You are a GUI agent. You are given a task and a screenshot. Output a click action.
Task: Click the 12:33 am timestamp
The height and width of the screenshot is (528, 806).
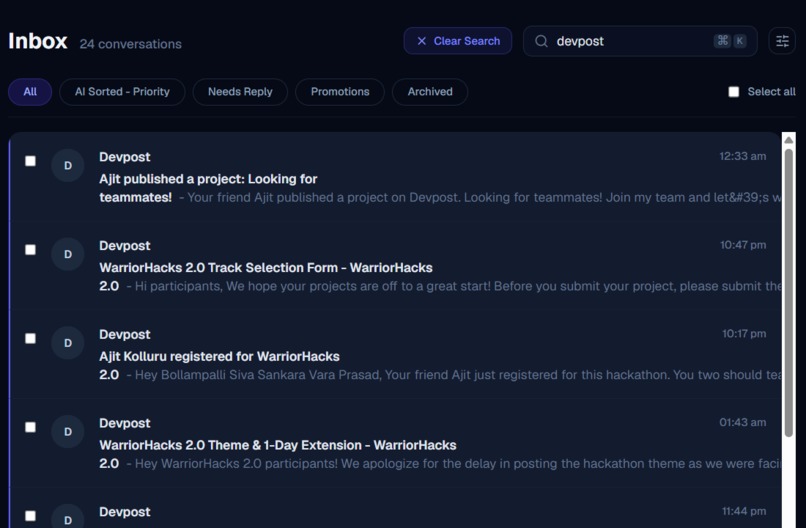[x=742, y=156]
